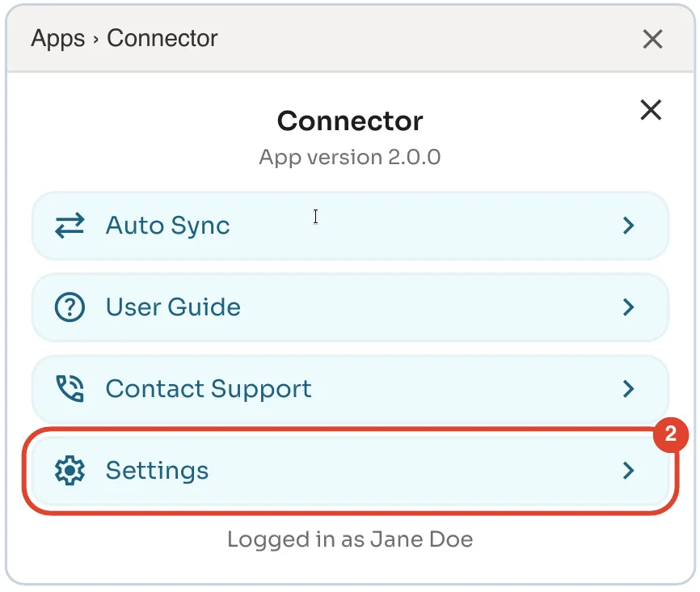
Task: Open Contact Support via its chevron arrow
Action: click(x=629, y=389)
